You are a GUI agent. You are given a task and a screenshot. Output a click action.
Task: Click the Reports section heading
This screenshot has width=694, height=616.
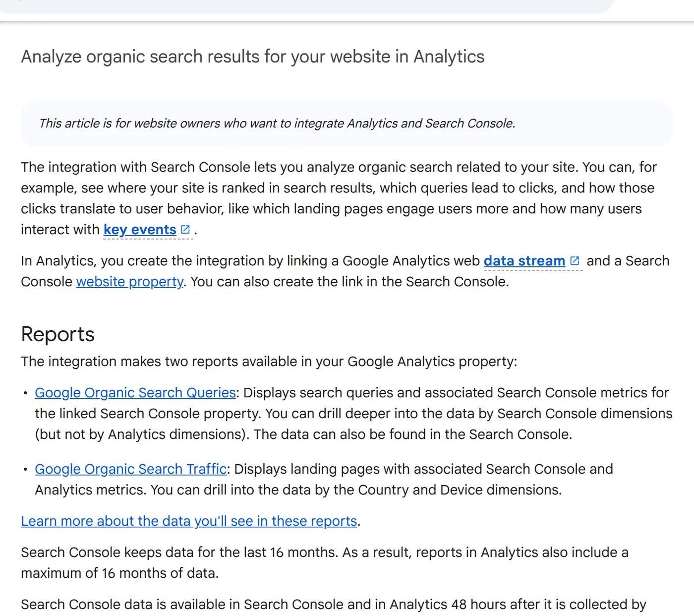pos(58,334)
